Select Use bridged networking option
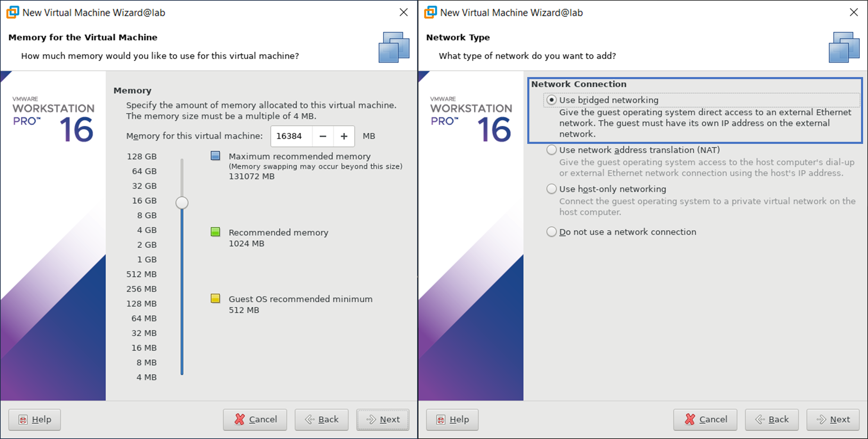Screen dimensions: 868x439 [x=551, y=100]
